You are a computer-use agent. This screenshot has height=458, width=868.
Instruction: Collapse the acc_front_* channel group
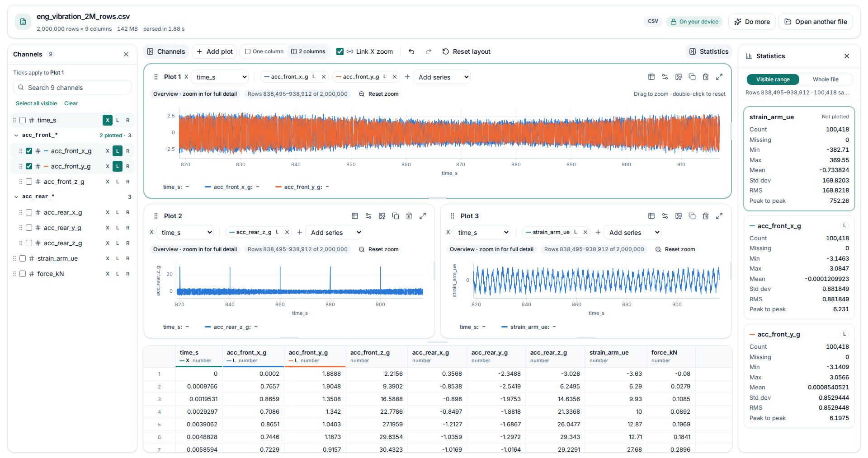16,135
